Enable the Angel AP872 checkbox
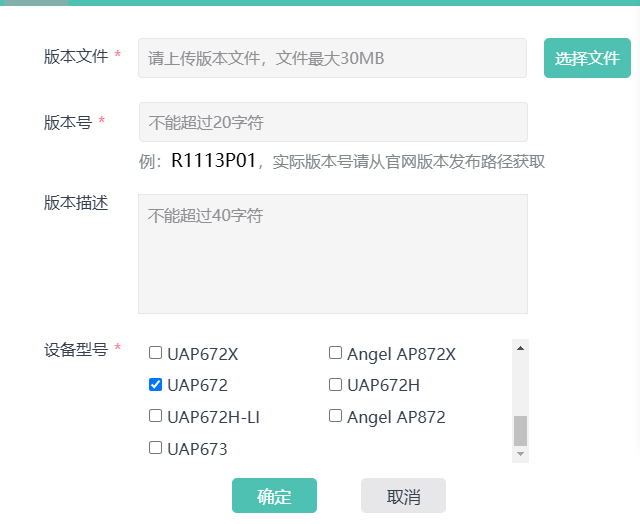 (336, 416)
